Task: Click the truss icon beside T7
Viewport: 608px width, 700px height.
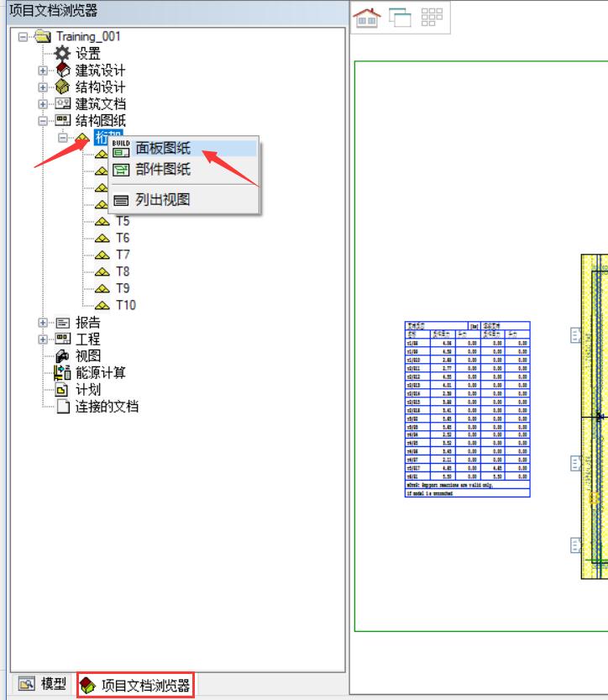Action: click(x=102, y=255)
